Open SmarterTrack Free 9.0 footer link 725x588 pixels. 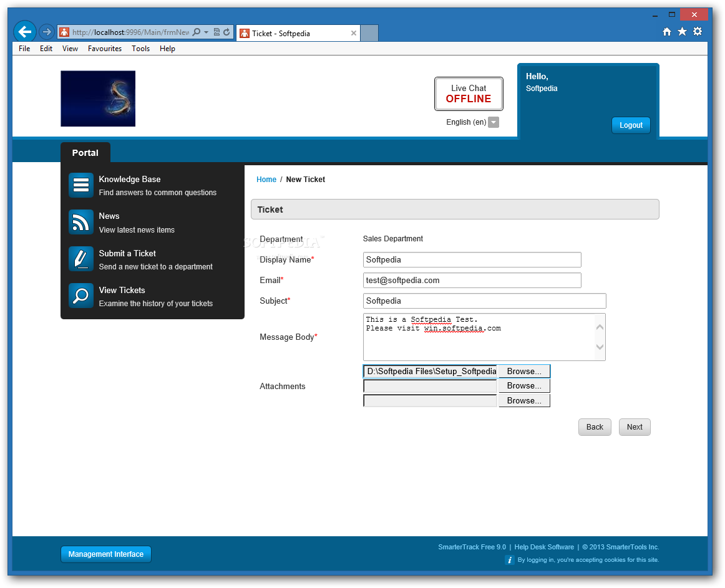click(x=472, y=547)
